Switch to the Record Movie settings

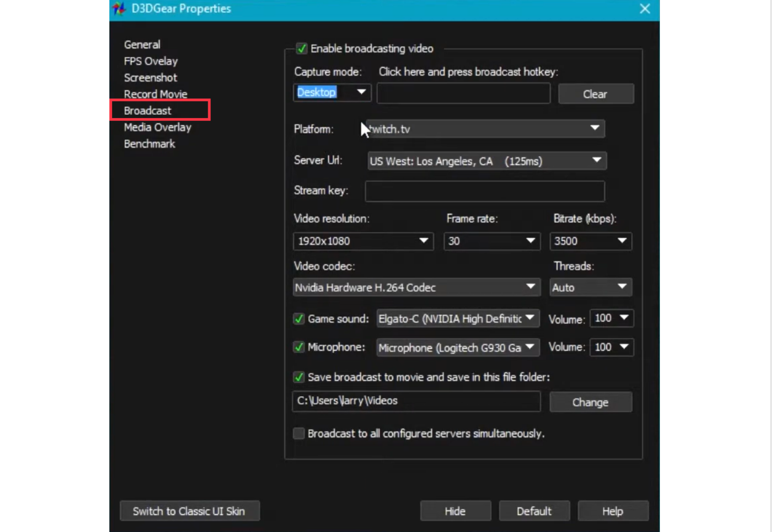(x=155, y=94)
